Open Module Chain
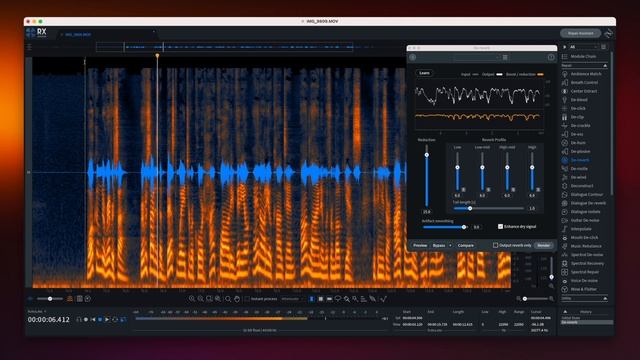This screenshot has width=640, height=360. 580,56
